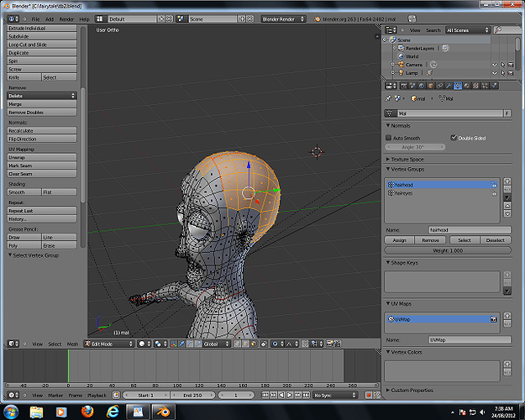Adjust the vertex group Weight slider
525x420 pixels.
pyautogui.click(x=448, y=250)
